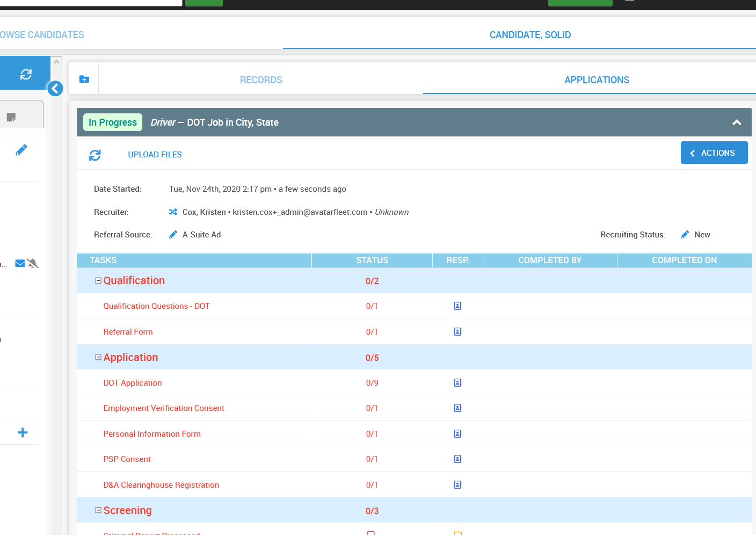
Task: Click responsibility icon for DOT Application
Action: click(x=457, y=383)
